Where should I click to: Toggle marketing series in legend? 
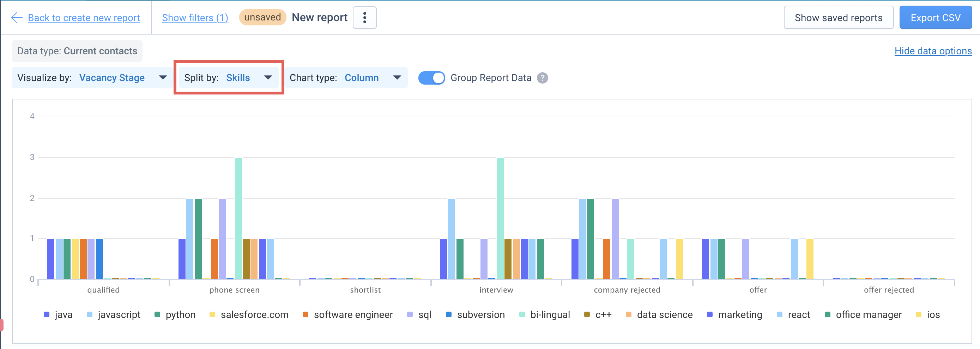(734, 315)
